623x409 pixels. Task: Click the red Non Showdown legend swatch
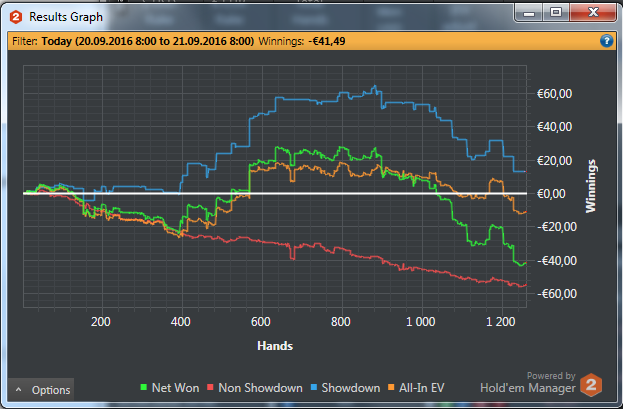pyautogui.click(x=210, y=387)
